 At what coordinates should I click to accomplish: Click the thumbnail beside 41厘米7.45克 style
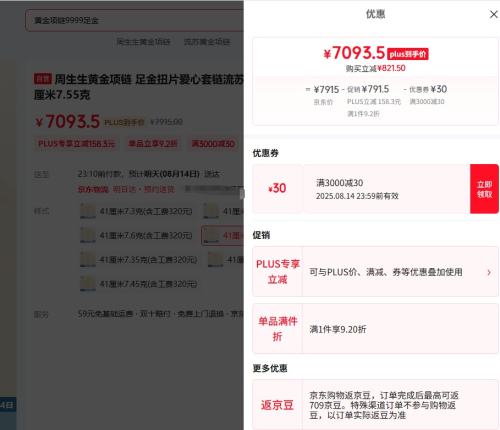(x=88, y=284)
